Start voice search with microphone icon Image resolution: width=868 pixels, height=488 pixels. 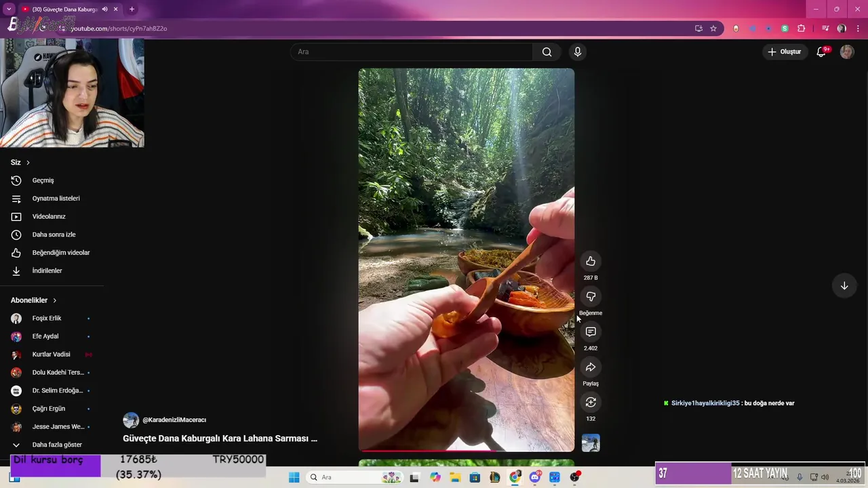tap(578, 52)
